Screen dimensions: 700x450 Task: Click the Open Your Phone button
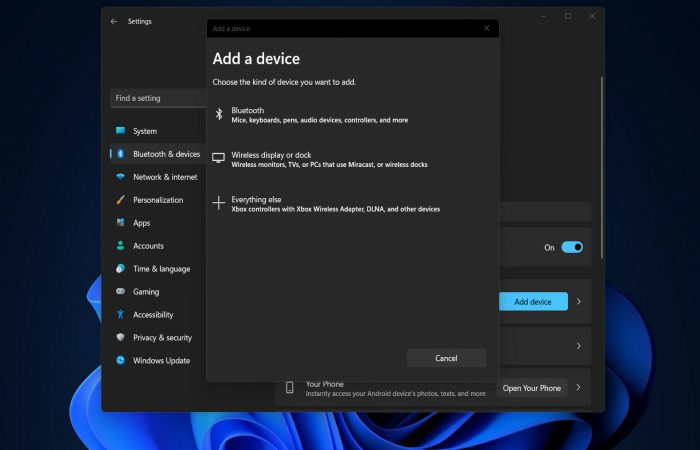point(532,388)
